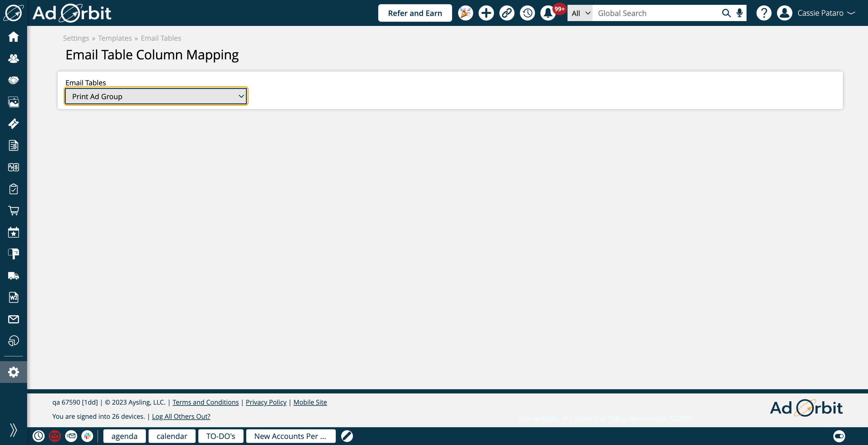Click the Log All Others Out link
This screenshot has width=868, height=445.
coord(181,416)
